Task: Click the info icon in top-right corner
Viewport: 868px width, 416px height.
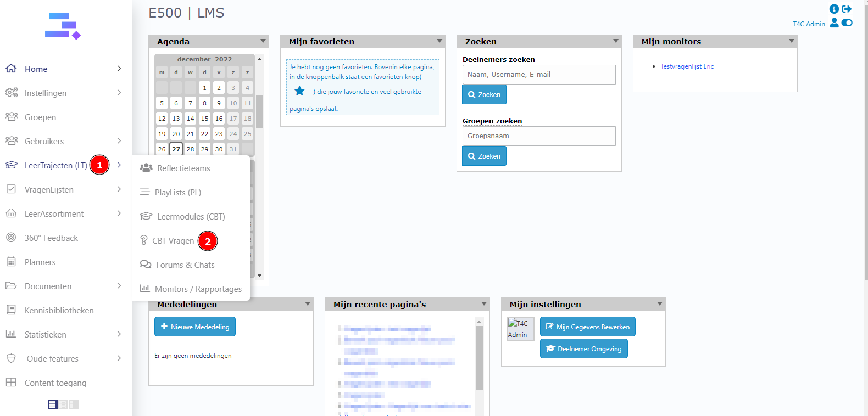Action: (834, 9)
